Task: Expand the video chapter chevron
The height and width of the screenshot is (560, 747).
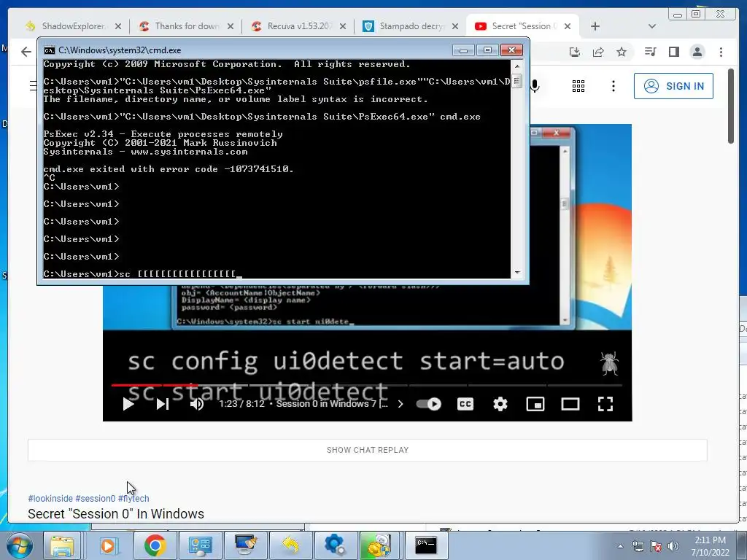Action: 400,404
